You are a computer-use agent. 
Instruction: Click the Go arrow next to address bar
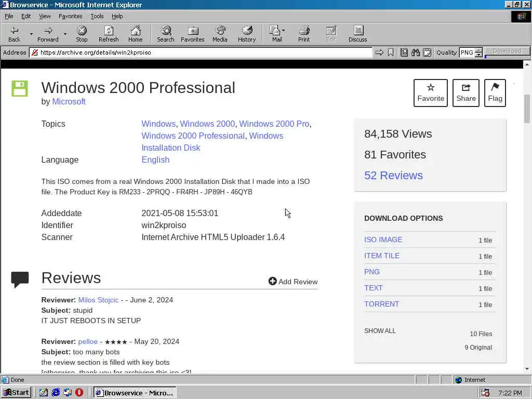pos(379,52)
